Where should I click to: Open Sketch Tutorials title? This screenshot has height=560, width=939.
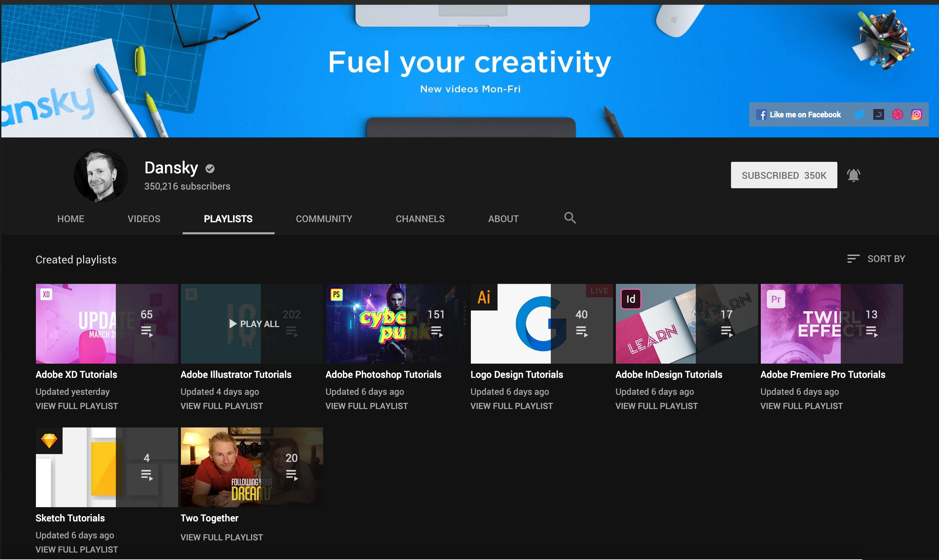click(x=70, y=518)
